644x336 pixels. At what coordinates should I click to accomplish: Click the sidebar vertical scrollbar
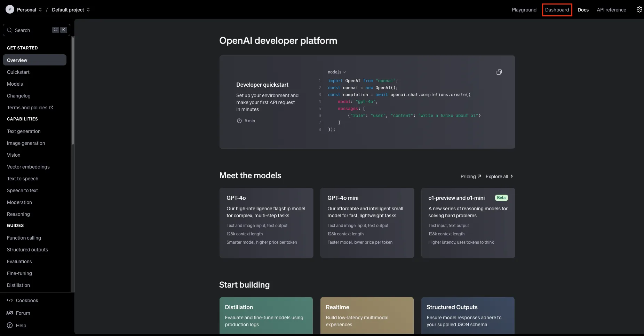tap(72, 91)
